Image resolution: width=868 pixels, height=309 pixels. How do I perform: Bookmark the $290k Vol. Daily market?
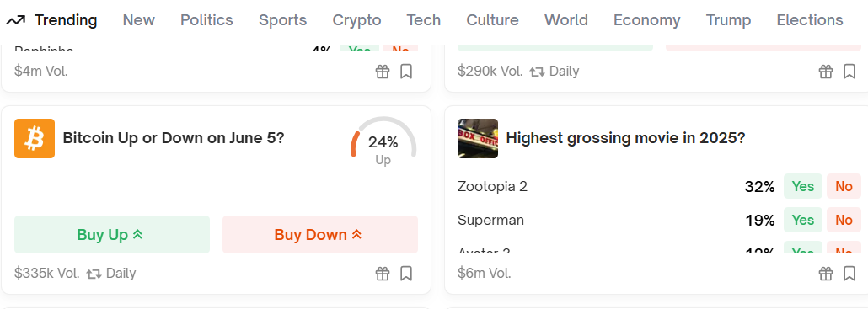coord(849,72)
